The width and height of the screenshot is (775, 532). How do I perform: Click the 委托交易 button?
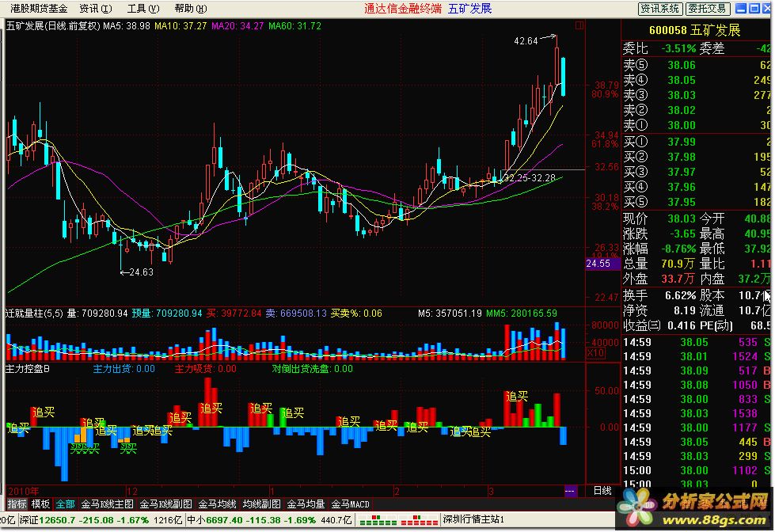coord(707,9)
